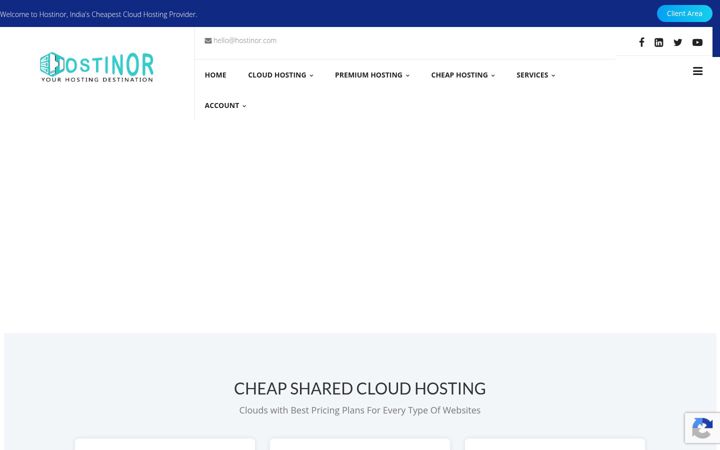Open the Client Area button

[684, 14]
